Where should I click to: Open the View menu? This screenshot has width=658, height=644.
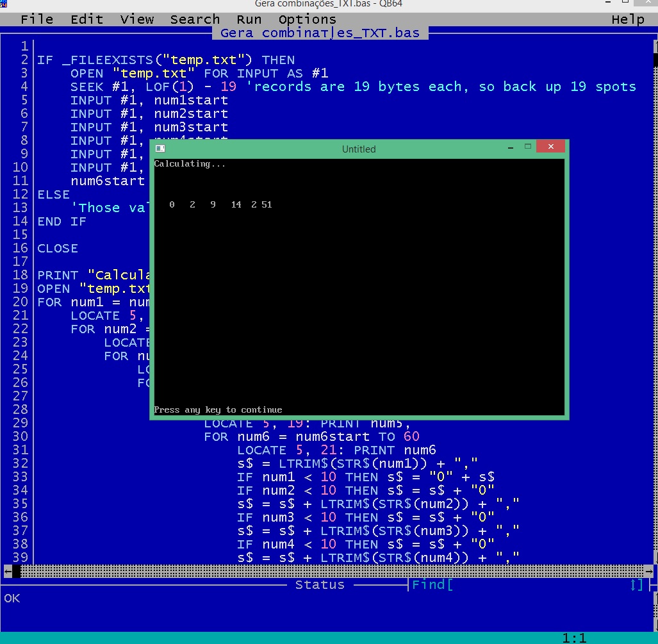(136, 19)
